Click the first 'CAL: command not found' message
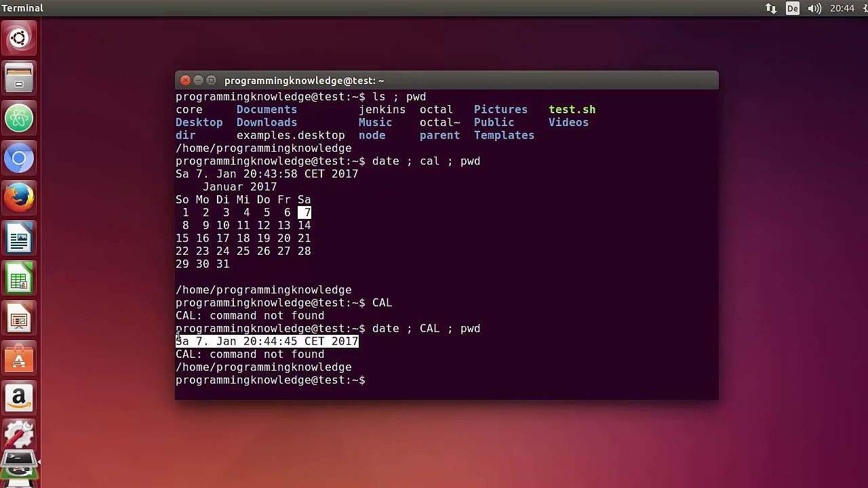Viewport: 868px width, 488px height. (x=250, y=315)
